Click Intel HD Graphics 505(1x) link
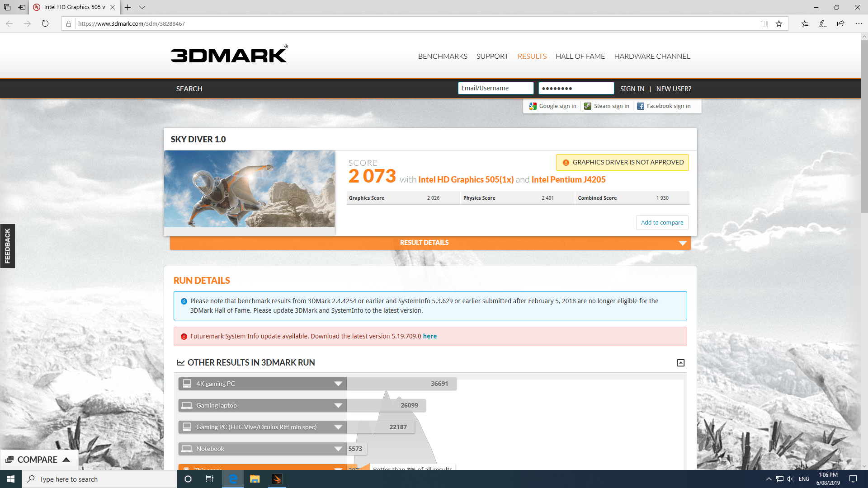Screen dimensions: 868x488 pyautogui.click(x=466, y=180)
